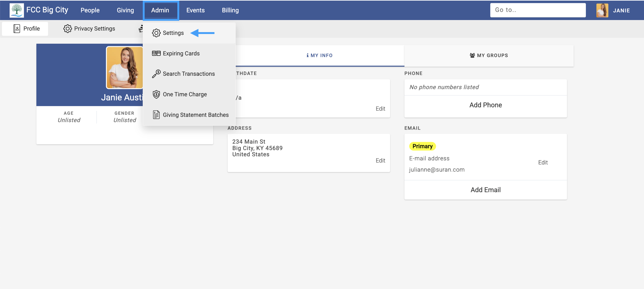Open the Events menu
Viewport: 644px width, 289px height.
coord(195,10)
